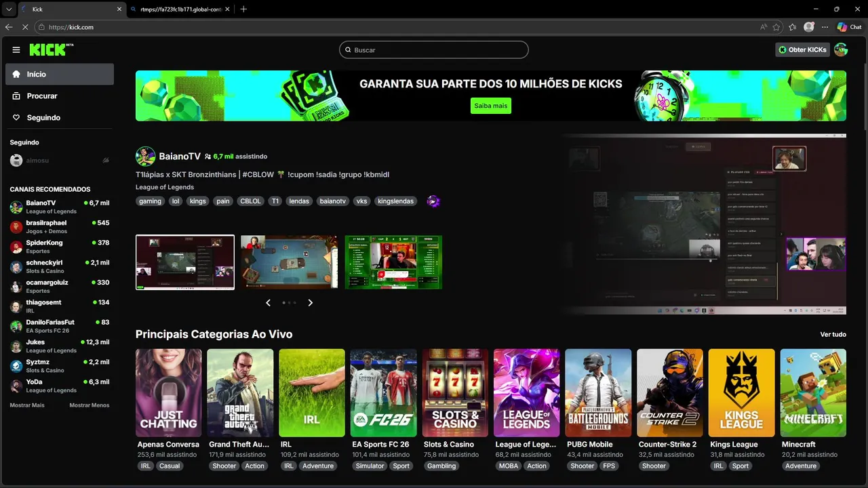Open the League of Legends category link

165,187
